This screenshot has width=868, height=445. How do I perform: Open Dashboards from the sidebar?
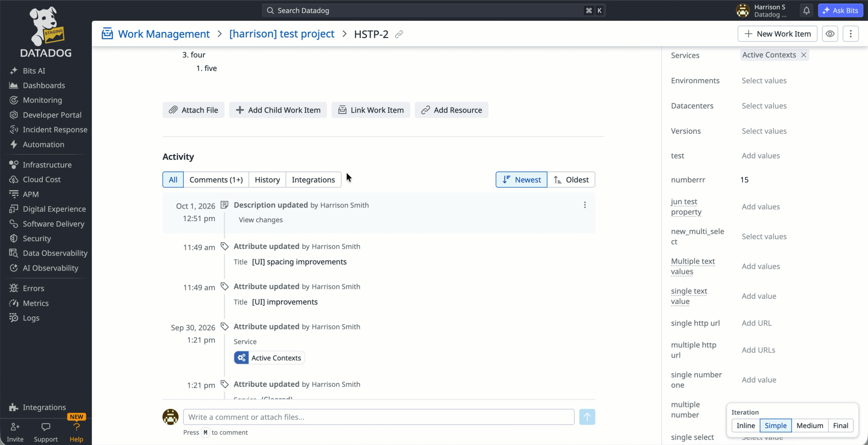(44, 85)
